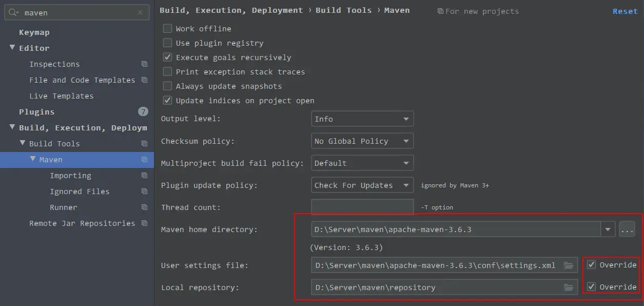Click the project icon beside Remote Jar Repositories
Viewport: 644px width, 306px height.
point(144,223)
